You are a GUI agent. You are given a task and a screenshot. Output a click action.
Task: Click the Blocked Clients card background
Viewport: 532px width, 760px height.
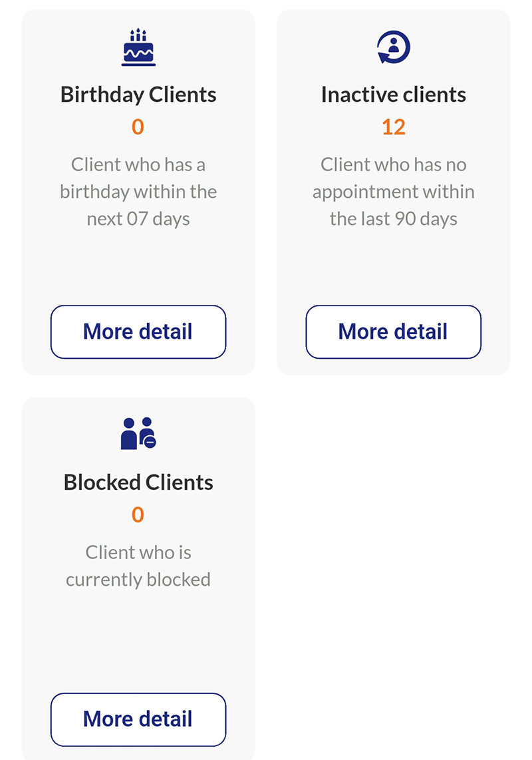[x=138, y=632]
